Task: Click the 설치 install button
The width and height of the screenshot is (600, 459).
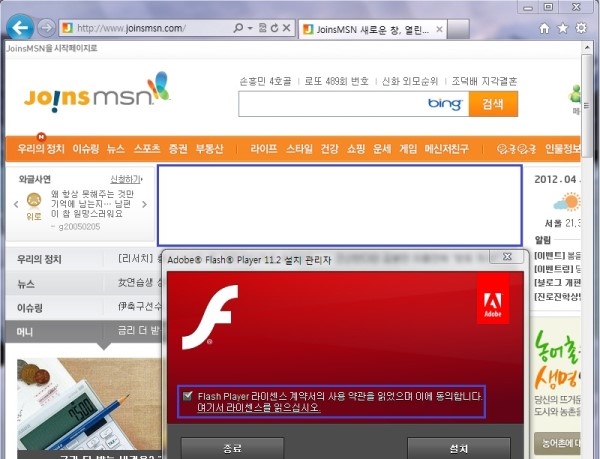Action: coord(458,447)
